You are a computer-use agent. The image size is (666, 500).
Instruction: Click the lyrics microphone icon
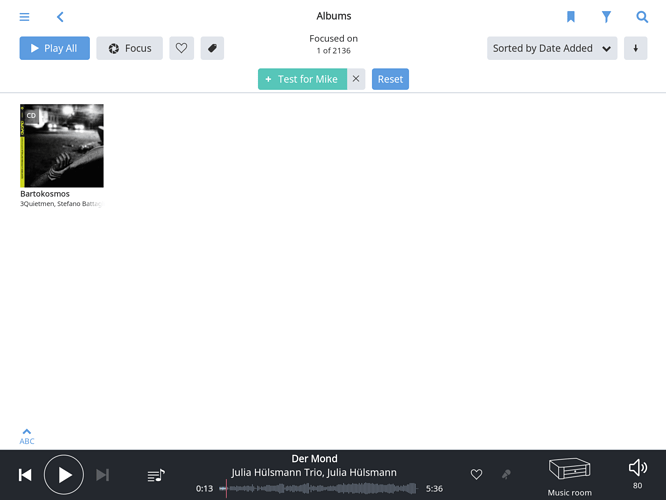506,474
